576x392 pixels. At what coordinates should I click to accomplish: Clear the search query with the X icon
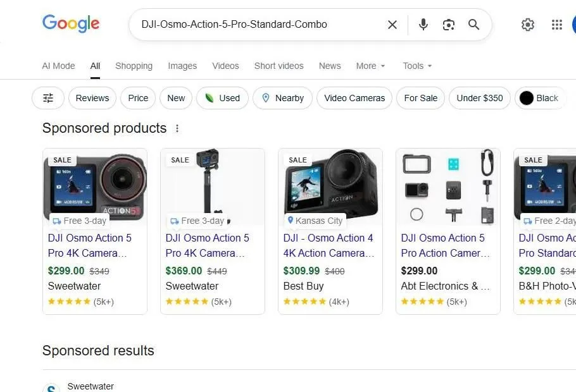point(392,25)
